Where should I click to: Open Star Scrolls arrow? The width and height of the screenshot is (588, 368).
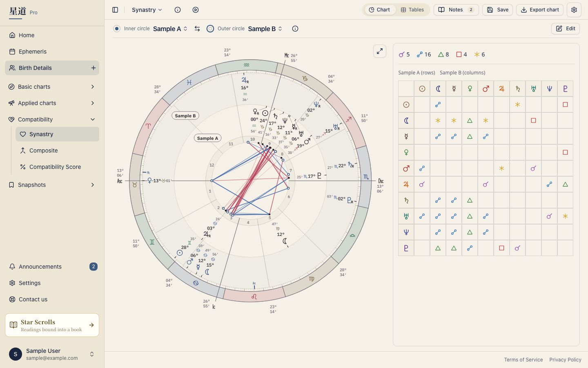[91, 325]
